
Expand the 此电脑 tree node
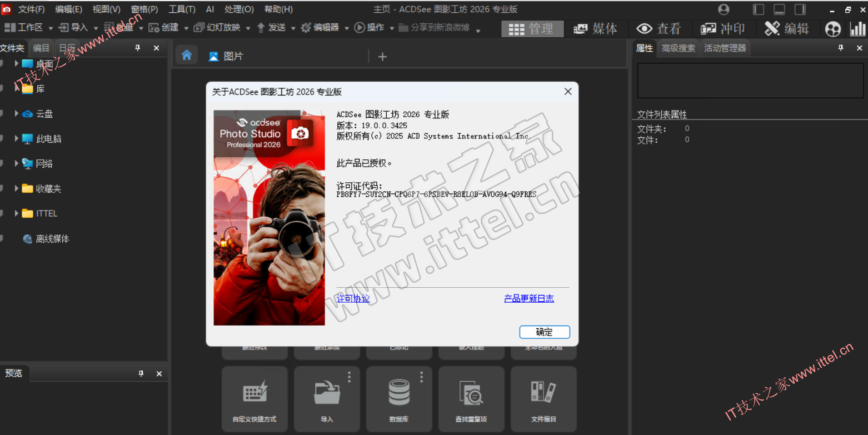(17, 138)
